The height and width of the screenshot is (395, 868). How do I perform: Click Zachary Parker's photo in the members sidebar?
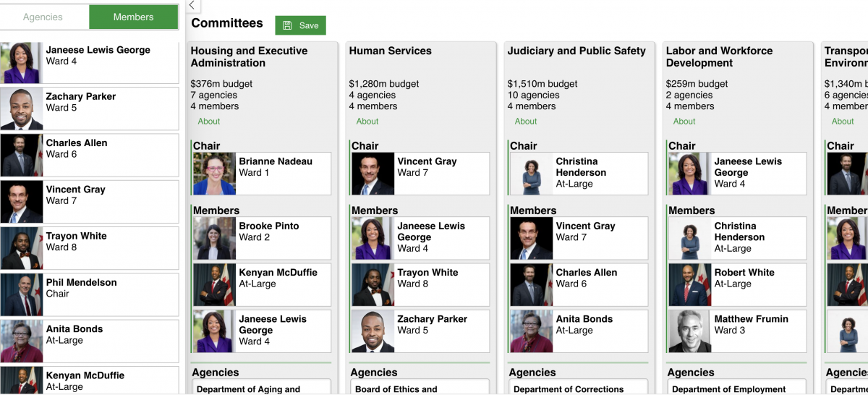click(22, 109)
